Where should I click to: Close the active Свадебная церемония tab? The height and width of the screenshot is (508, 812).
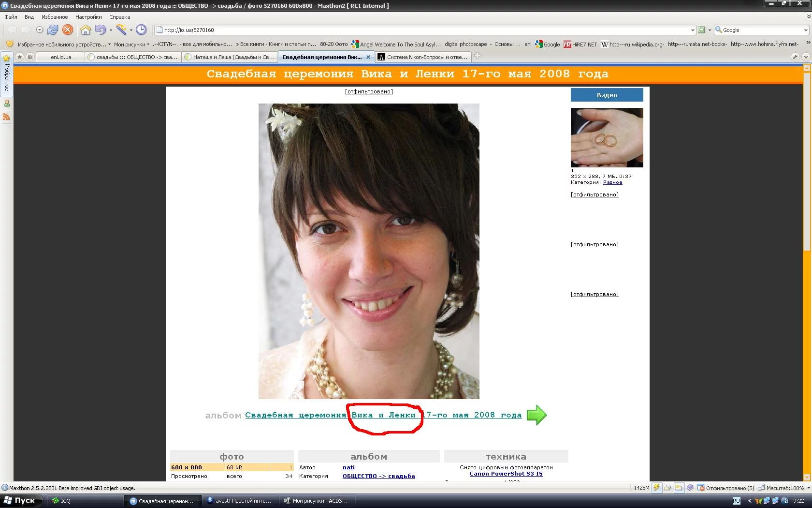(x=368, y=57)
